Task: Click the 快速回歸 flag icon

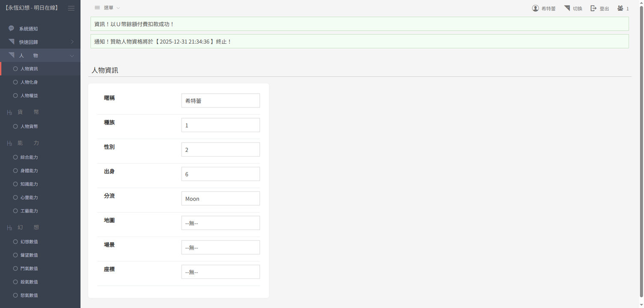Action: [12, 42]
